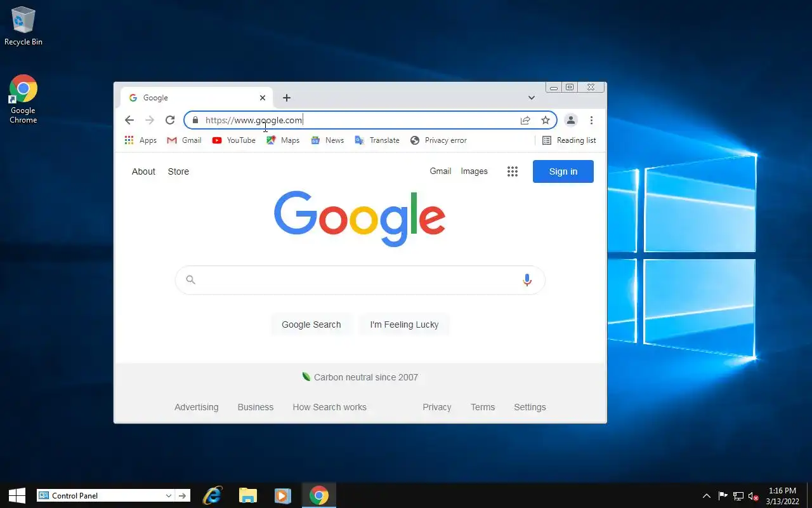The image size is (812, 508).
Task: Close the Google tab
Action: coord(263,98)
